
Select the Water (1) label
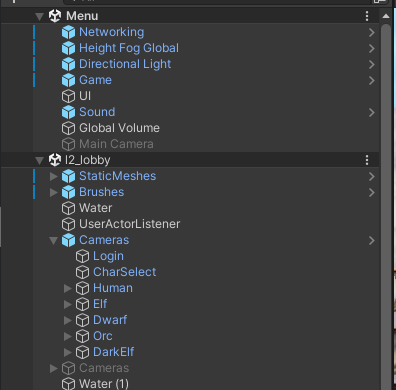(104, 384)
